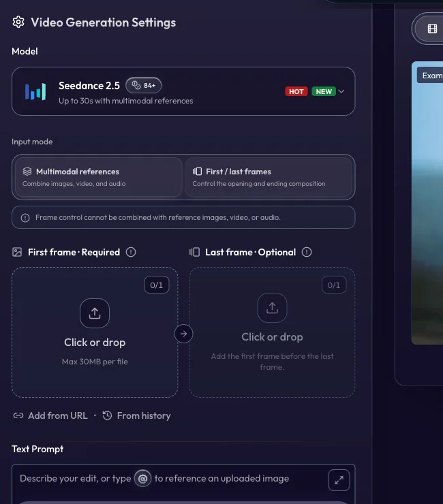
Task: Click the @ mention button in prompt
Action: [x=142, y=479]
